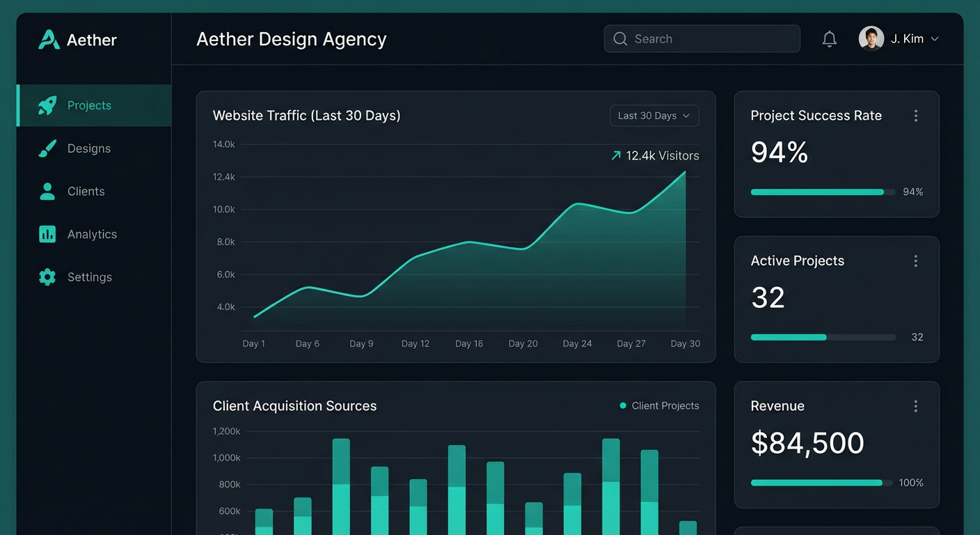
Task: Click the rocket icon beside Projects
Action: (x=47, y=105)
